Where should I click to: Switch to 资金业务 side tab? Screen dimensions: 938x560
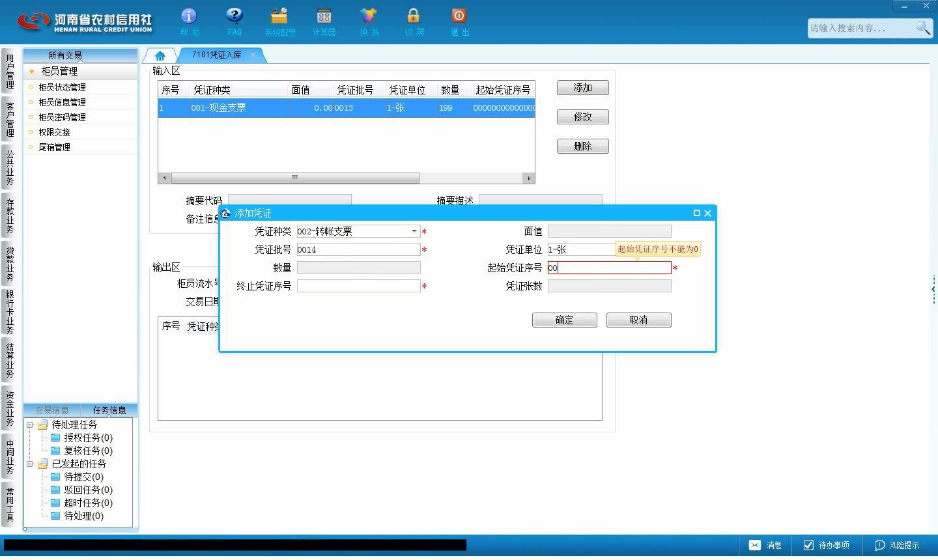[x=10, y=409]
